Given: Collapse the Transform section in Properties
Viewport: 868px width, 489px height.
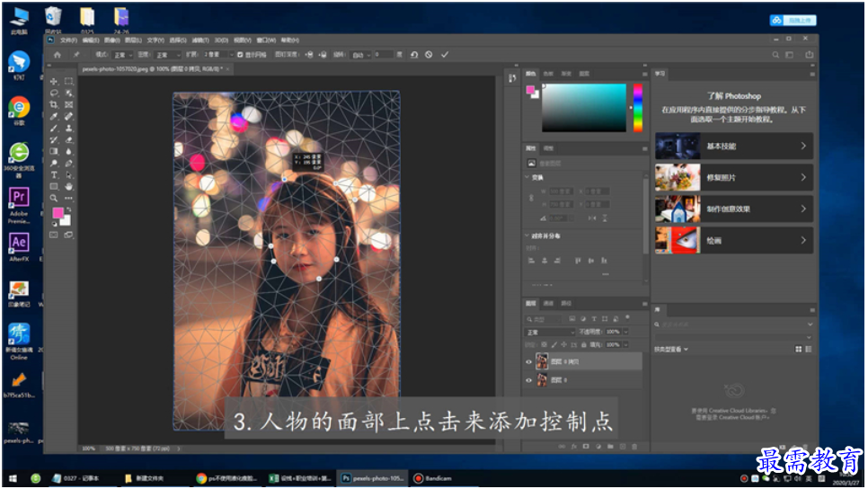Looking at the screenshot, I should [x=527, y=177].
